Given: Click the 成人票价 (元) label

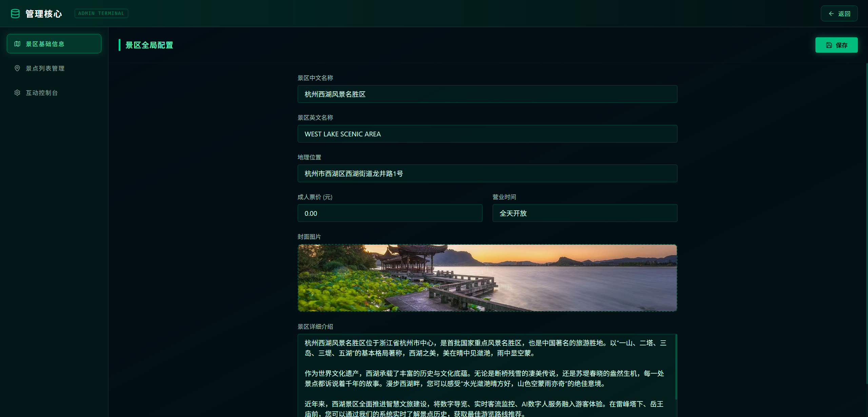Looking at the screenshot, I should 315,197.
